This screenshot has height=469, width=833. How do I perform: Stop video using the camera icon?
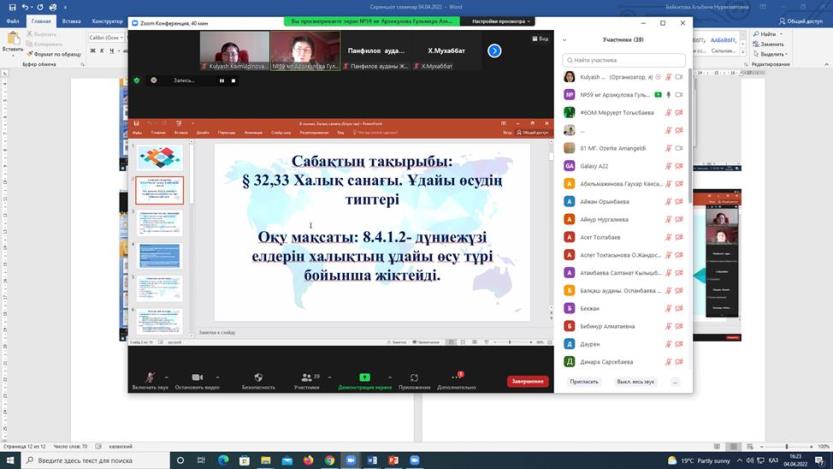coord(197,378)
